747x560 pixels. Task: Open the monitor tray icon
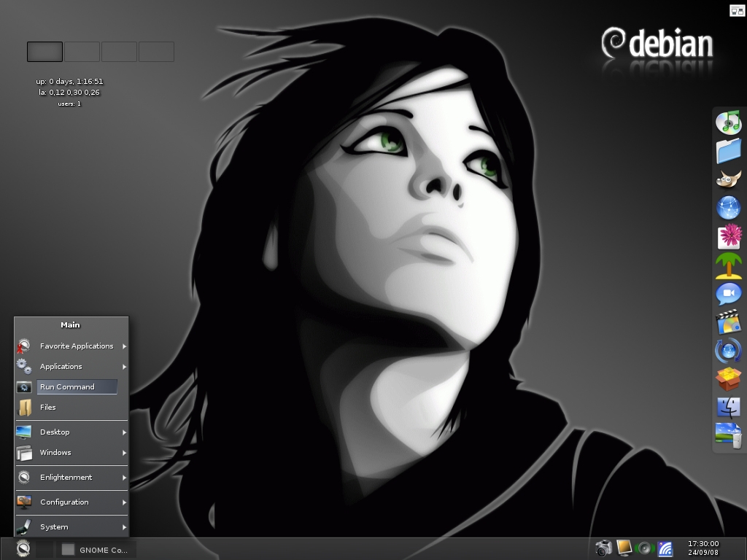[x=624, y=548]
